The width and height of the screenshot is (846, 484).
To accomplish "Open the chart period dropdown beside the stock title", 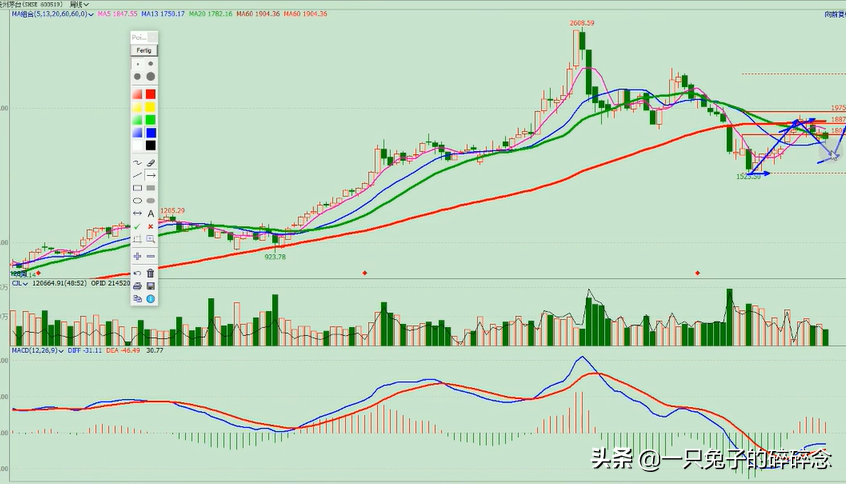I will tap(86, 4).
